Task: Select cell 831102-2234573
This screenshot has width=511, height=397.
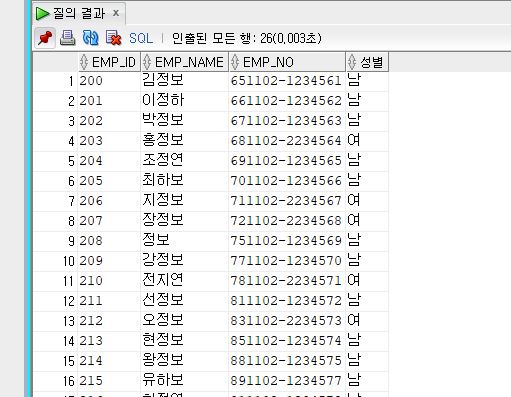Action: (287, 321)
